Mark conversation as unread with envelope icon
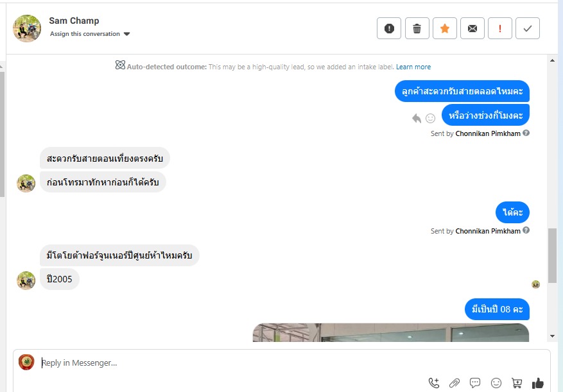 472,28
